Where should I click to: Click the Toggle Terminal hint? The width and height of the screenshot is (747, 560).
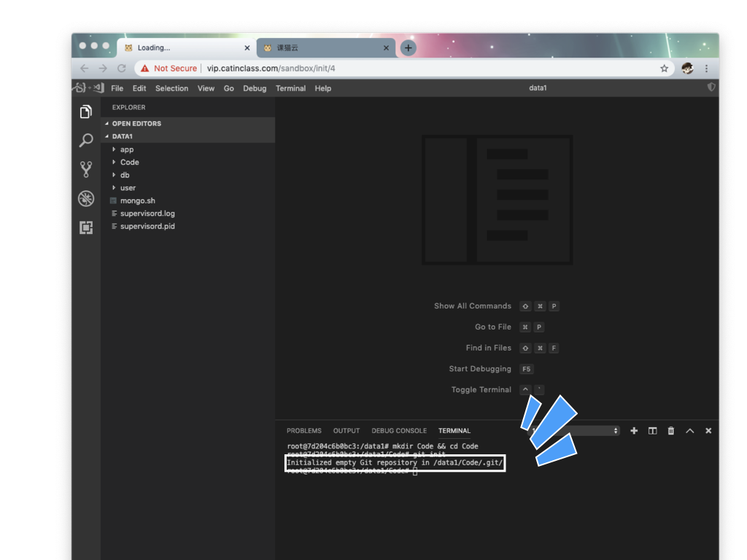point(481,389)
